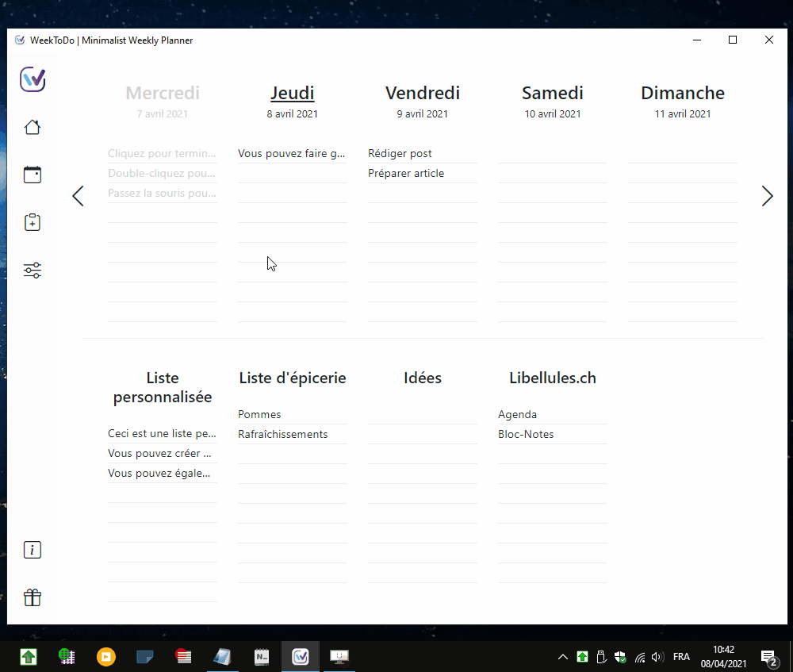The image size is (793, 672).
Task: Click the green up-arrow system tray icon
Action: pos(582,657)
